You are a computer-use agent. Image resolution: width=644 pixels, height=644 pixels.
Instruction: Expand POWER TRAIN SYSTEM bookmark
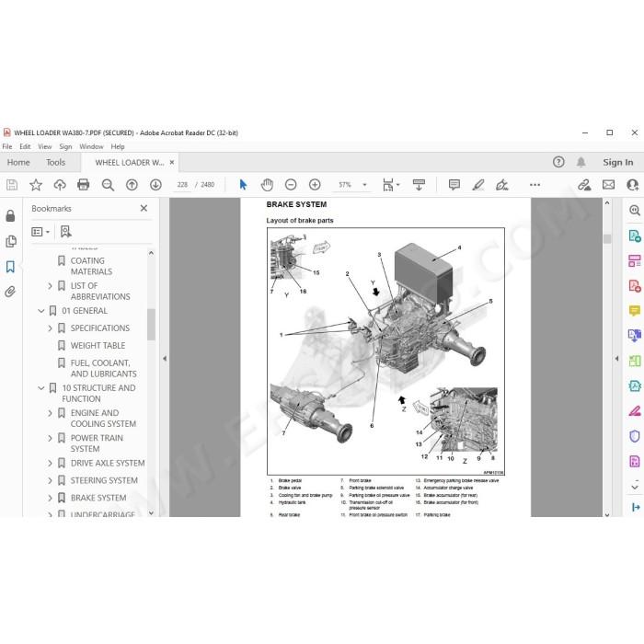click(x=50, y=438)
